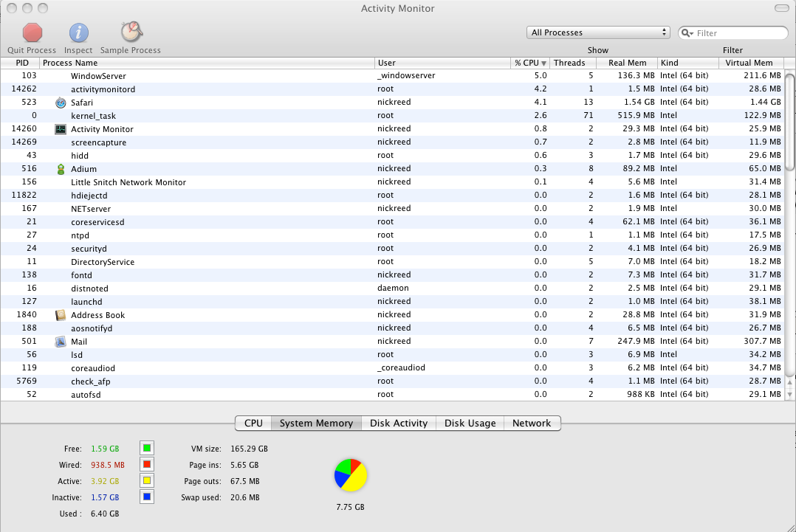Select the distnoted process row

(x=392, y=288)
